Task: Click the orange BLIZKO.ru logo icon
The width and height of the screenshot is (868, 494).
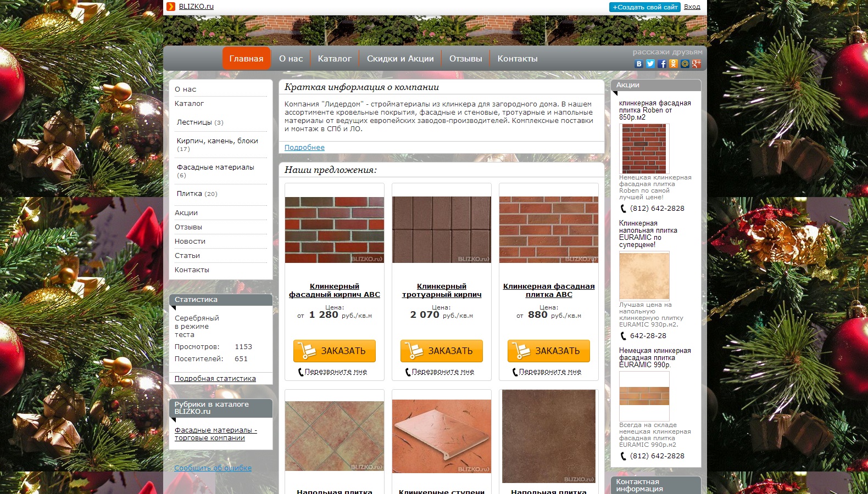Action: (x=171, y=7)
